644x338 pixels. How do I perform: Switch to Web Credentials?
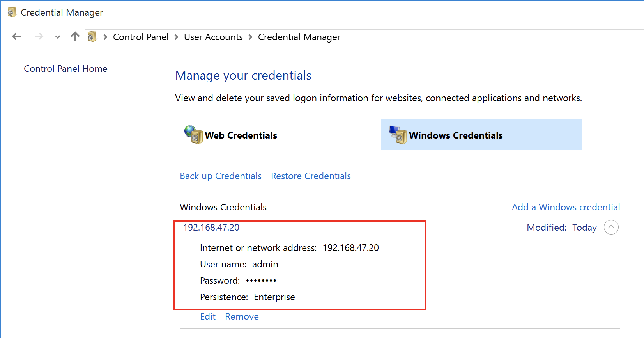tap(241, 135)
